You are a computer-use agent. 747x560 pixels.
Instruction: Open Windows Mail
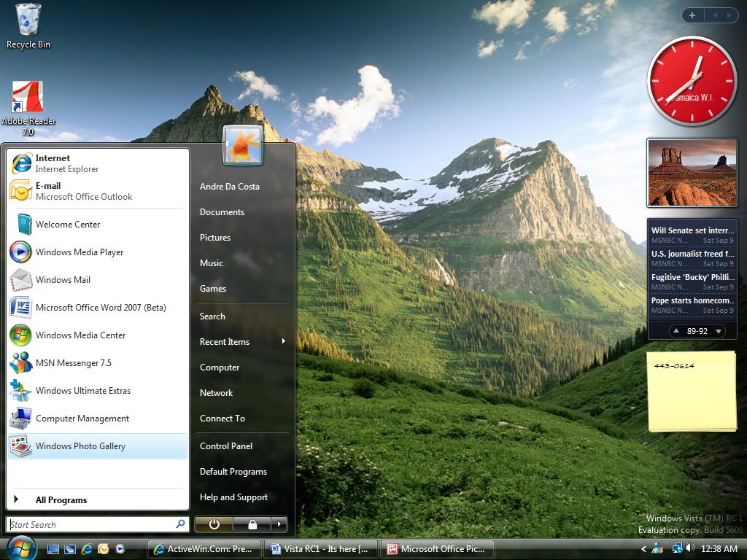coord(98,279)
